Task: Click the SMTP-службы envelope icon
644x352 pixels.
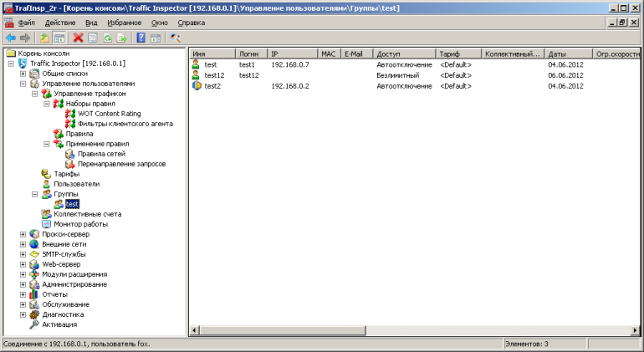Action: click(x=34, y=254)
